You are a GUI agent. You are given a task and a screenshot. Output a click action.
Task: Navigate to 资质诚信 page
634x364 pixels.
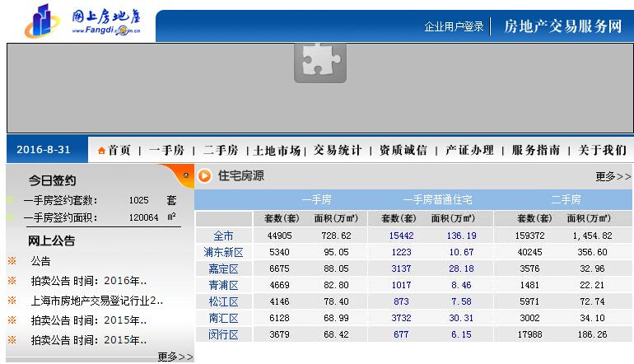403,151
